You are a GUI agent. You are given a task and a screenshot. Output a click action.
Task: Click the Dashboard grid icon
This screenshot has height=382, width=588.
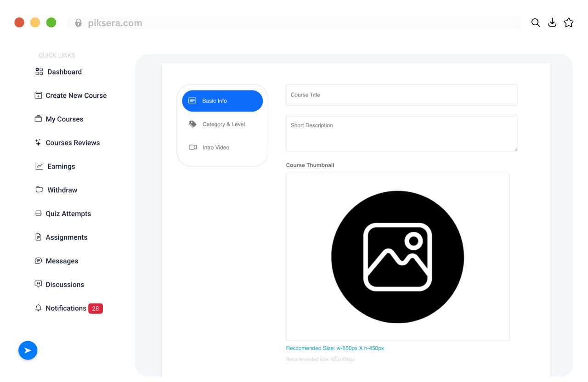pos(39,72)
